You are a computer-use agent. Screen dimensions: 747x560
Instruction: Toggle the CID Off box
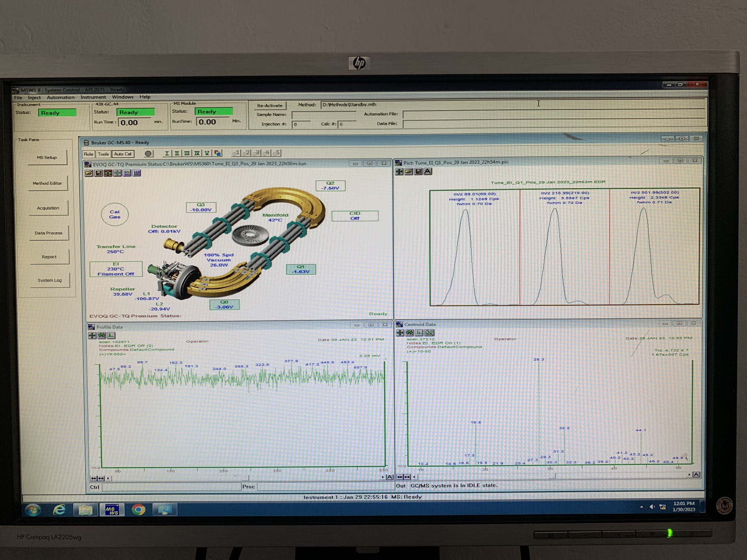tap(355, 216)
